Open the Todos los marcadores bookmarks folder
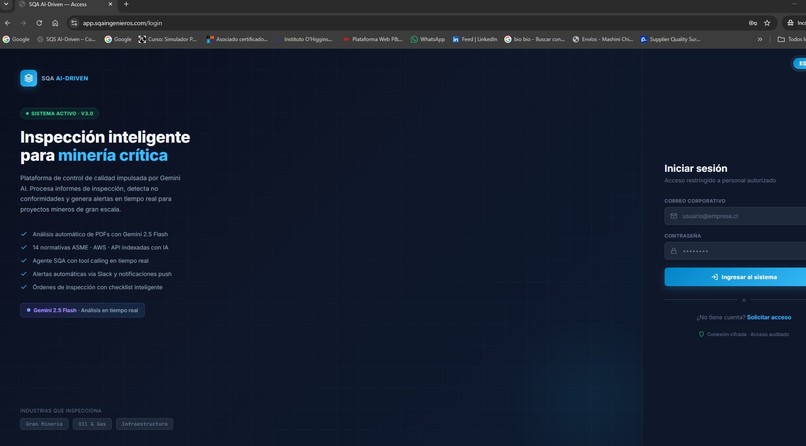 pyautogui.click(x=792, y=39)
